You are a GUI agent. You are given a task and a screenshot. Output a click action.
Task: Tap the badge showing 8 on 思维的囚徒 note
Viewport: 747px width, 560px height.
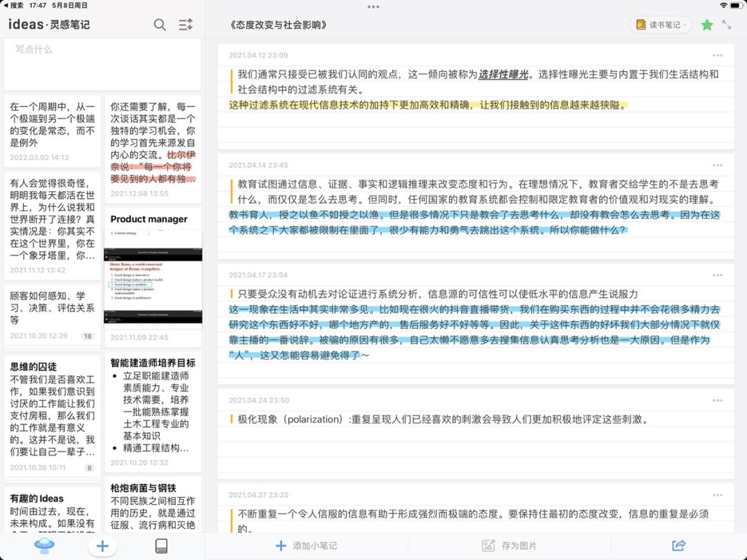pos(89,467)
